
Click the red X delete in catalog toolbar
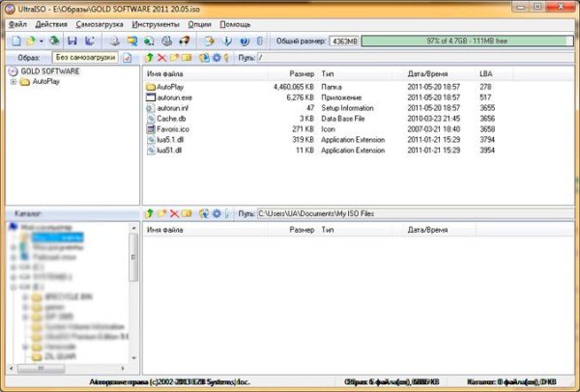pyautogui.click(x=174, y=213)
